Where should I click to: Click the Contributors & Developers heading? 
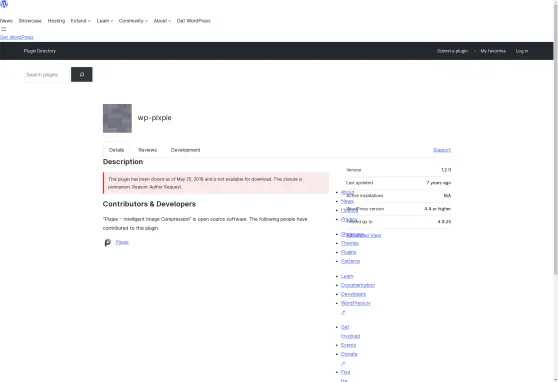149,204
